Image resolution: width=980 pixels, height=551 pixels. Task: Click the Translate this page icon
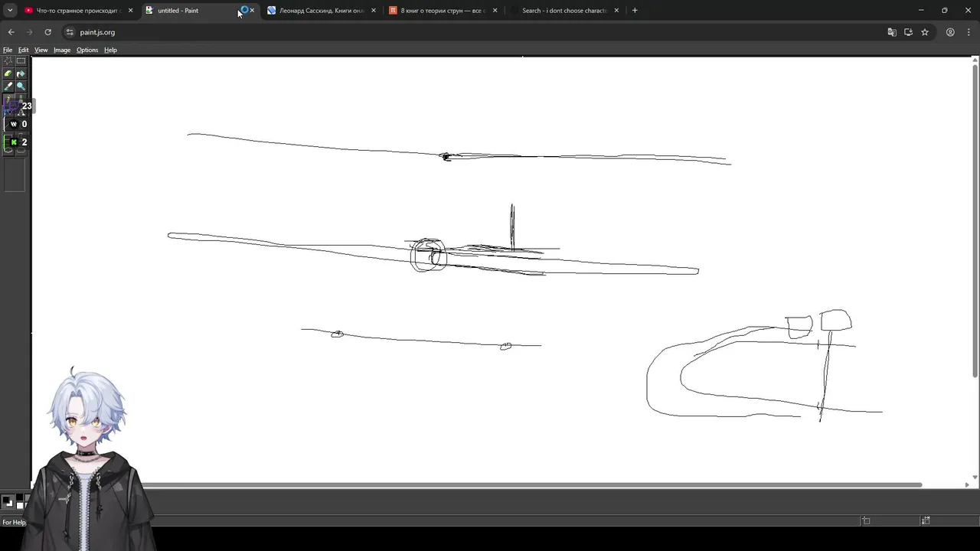coord(892,32)
